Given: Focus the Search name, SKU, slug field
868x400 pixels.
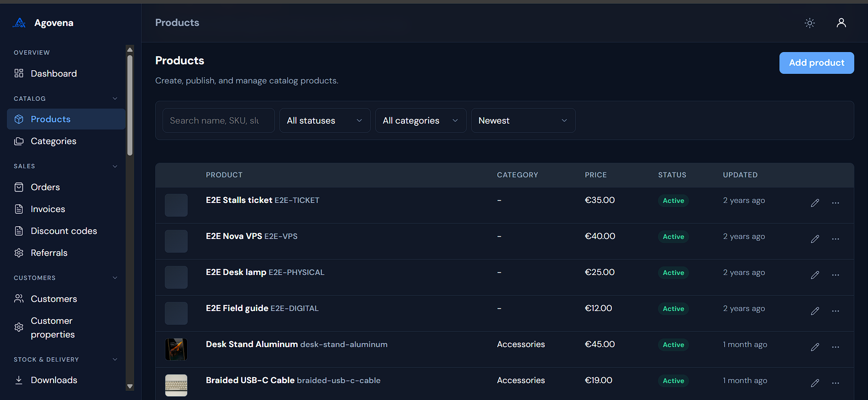Looking at the screenshot, I should click(x=219, y=120).
